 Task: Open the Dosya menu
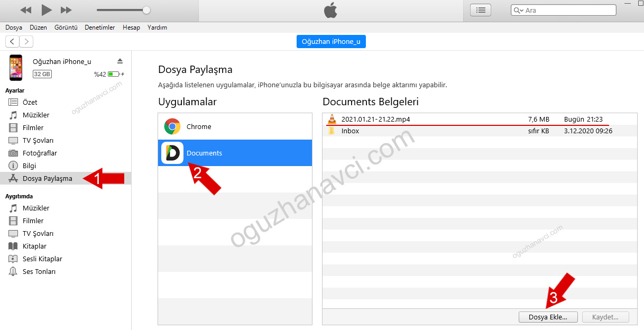coord(14,27)
